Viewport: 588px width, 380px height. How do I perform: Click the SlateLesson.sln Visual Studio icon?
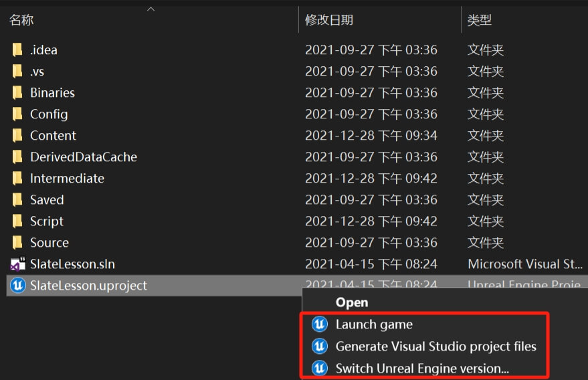[18, 264]
